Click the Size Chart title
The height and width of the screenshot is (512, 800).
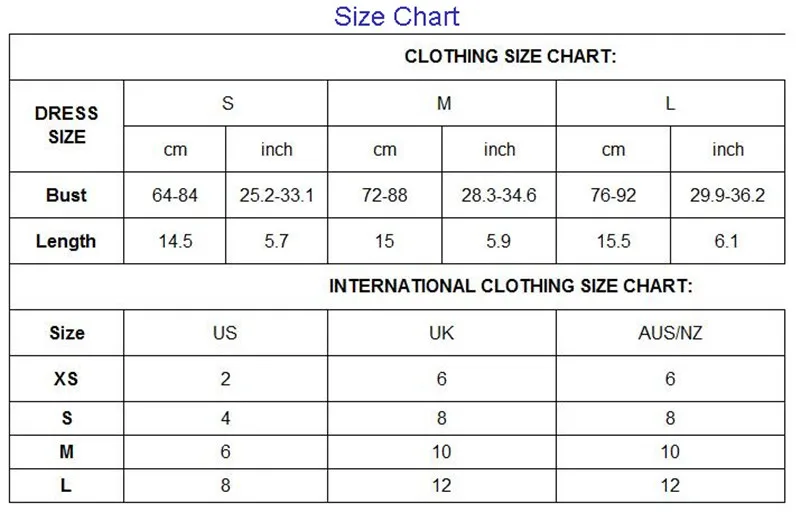(x=397, y=17)
